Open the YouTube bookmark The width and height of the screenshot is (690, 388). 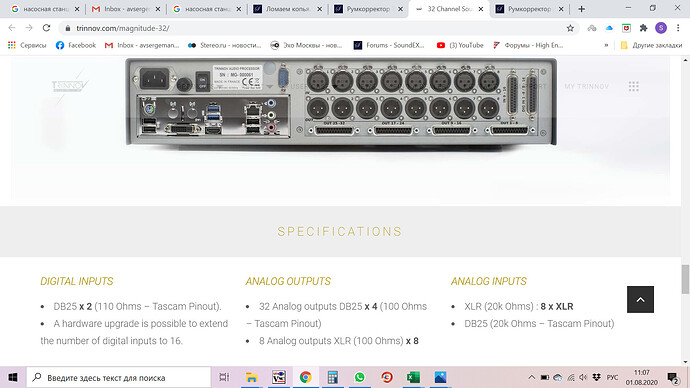tap(460, 45)
